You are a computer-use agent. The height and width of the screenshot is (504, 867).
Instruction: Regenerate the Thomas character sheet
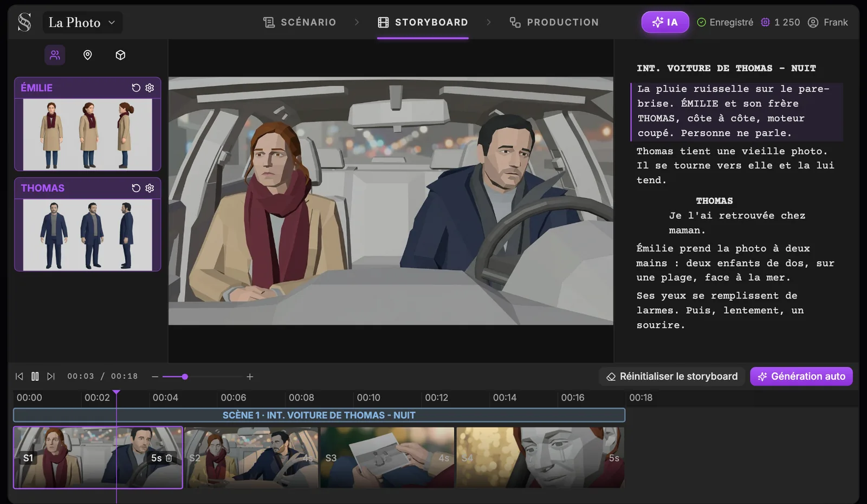(136, 188)
